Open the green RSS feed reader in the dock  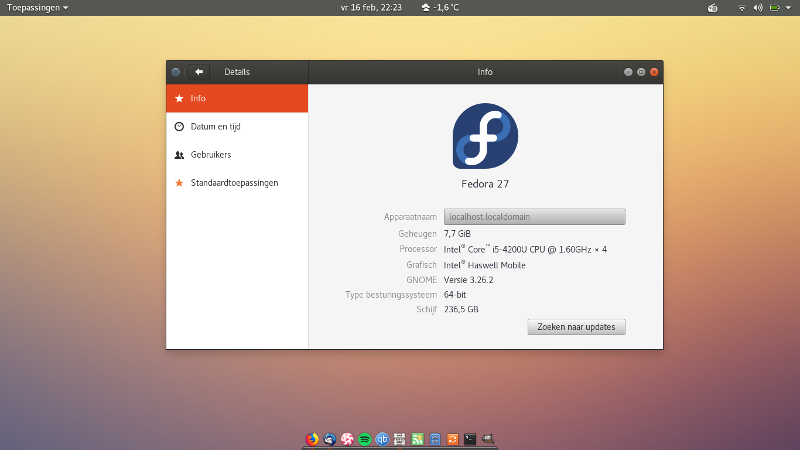pos(417,439)
